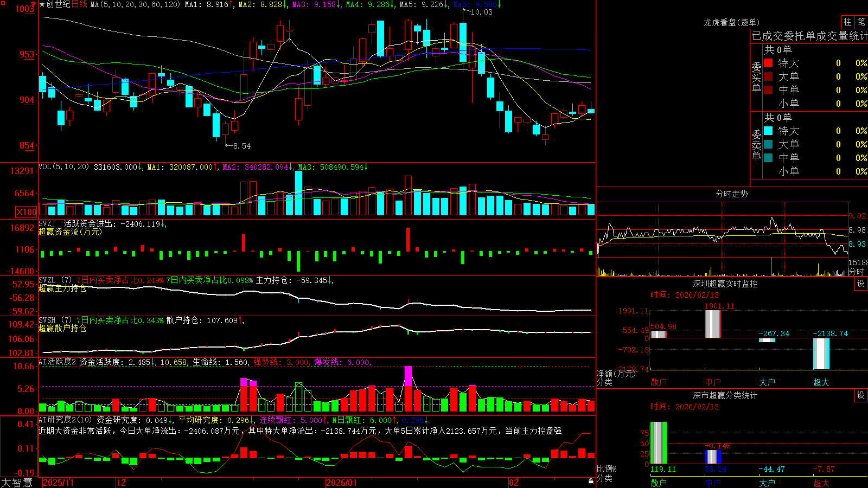Click 超赢散户持仓 label
This screenshot has height=488, width=868.
tap(62, 328)
